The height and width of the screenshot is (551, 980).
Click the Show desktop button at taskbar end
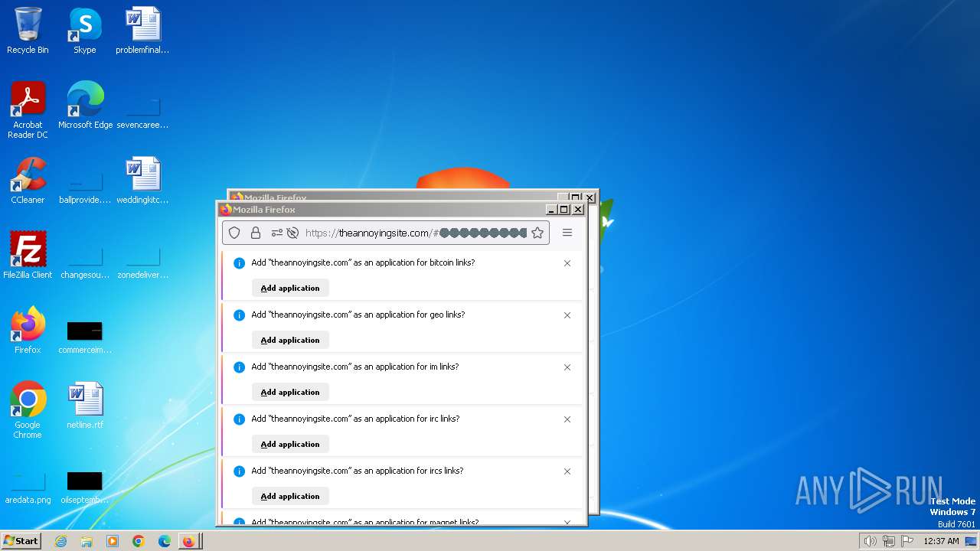971,541
